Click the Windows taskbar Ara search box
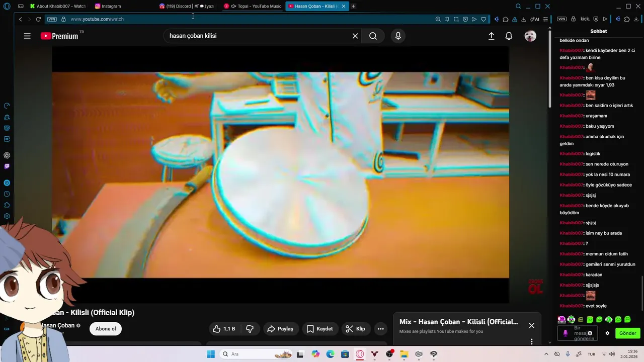This screenshot has height=362, width=644. (256, 354)
